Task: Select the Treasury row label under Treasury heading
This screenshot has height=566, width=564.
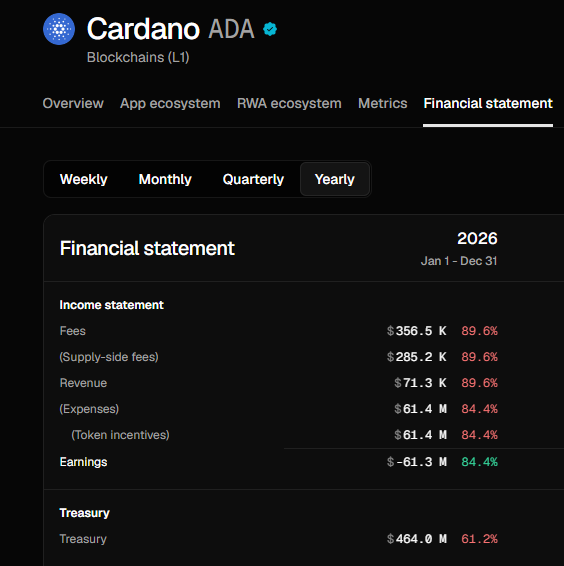Action: click(x=83, y=539)
